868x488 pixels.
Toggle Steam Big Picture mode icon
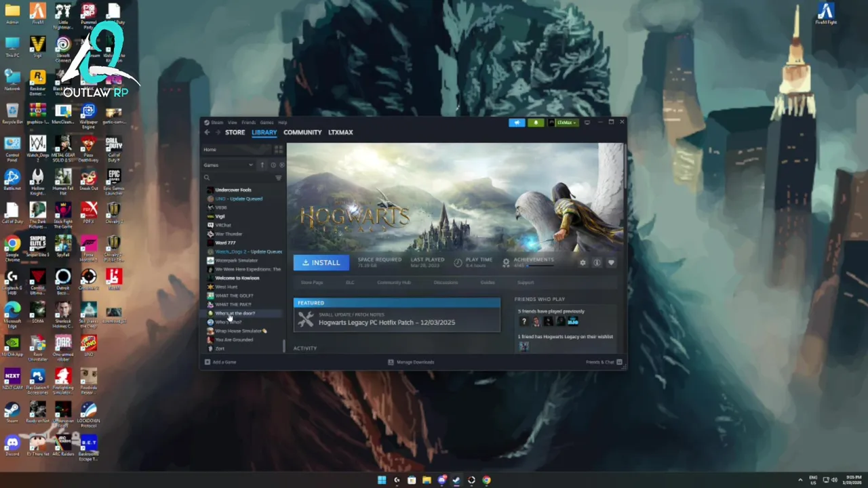(587, 123)
